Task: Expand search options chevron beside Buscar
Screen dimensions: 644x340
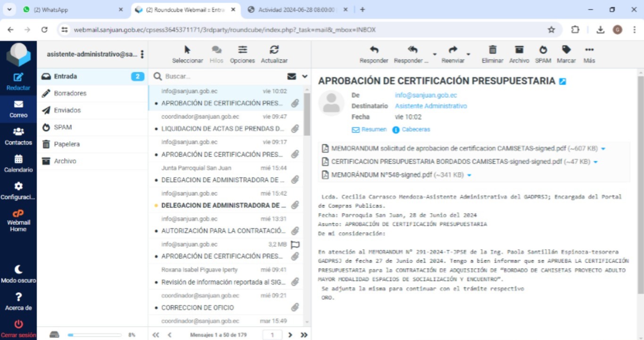Action: pos(305,76)
